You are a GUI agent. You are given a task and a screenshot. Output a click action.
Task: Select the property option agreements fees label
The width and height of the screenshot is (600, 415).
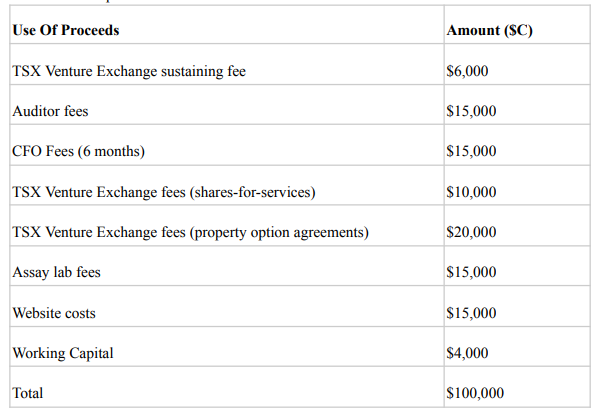tap(190, 232)
